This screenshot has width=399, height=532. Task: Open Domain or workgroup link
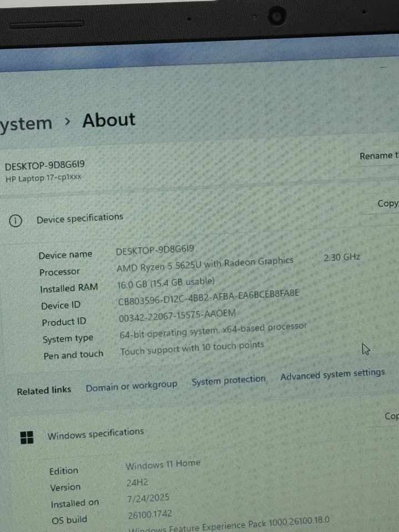131,386
